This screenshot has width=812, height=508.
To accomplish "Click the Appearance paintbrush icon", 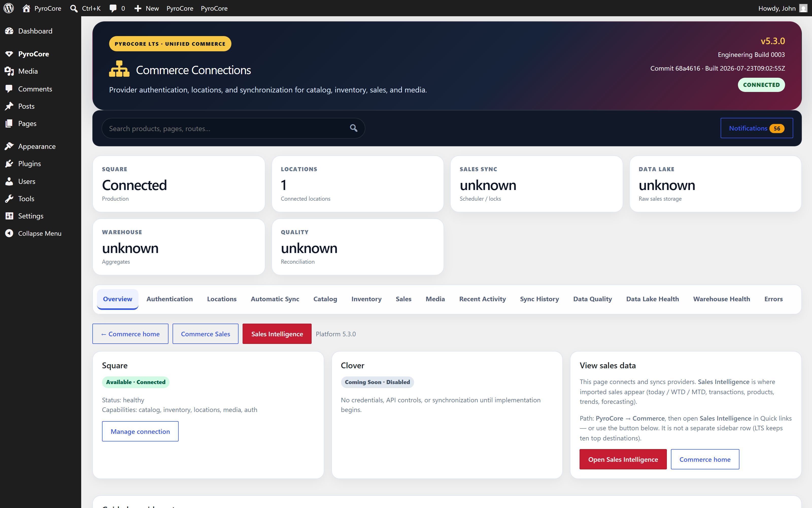I will pos(9,146).
